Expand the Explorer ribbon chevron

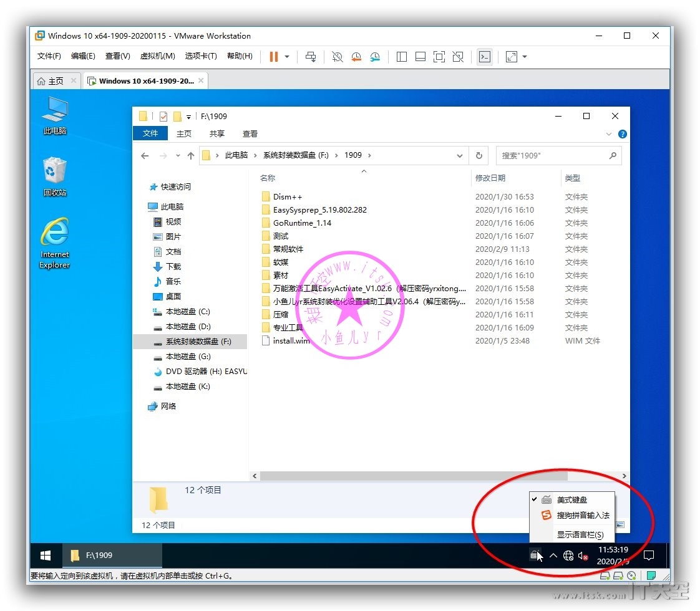608,134
